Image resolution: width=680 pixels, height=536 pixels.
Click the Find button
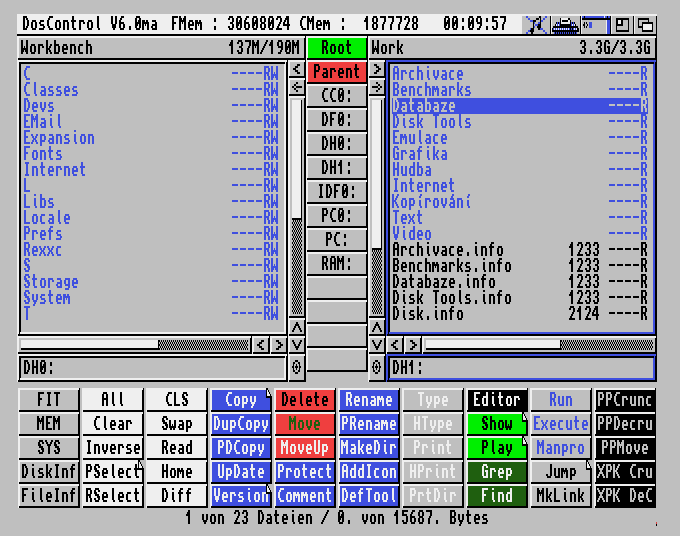(497, 496)
